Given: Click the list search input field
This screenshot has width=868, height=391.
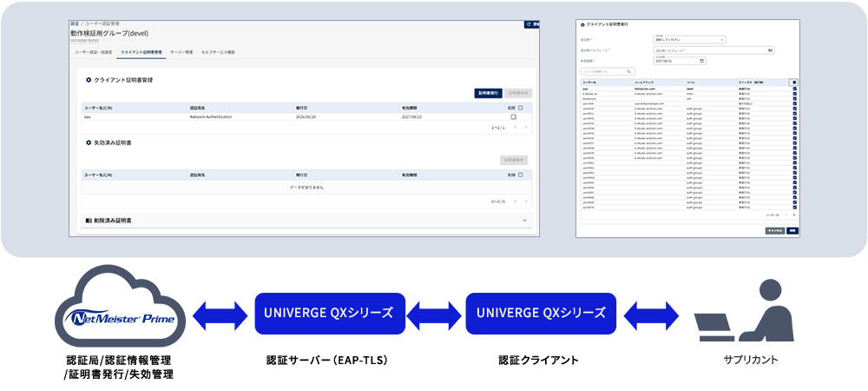Looking at the screenshot, I should 608,71.
